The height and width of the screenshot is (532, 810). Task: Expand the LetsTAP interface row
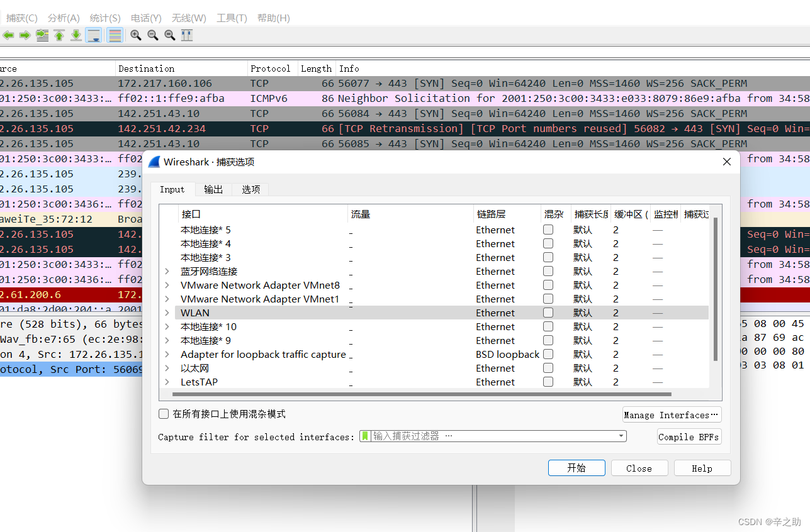click(167, 382)
